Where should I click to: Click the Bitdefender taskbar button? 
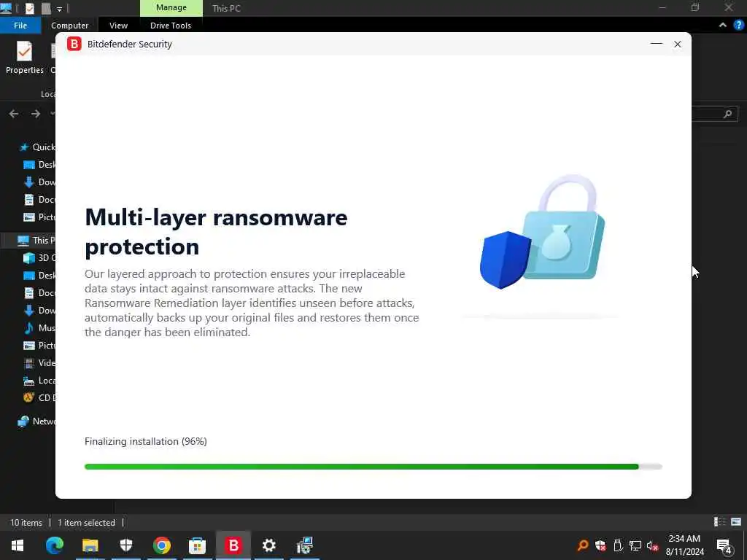click(233, 545)
